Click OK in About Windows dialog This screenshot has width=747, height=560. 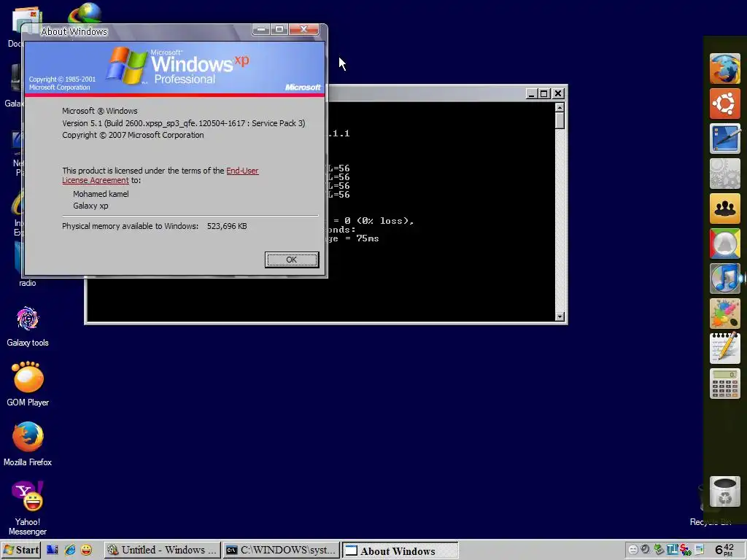coord(292,260)
